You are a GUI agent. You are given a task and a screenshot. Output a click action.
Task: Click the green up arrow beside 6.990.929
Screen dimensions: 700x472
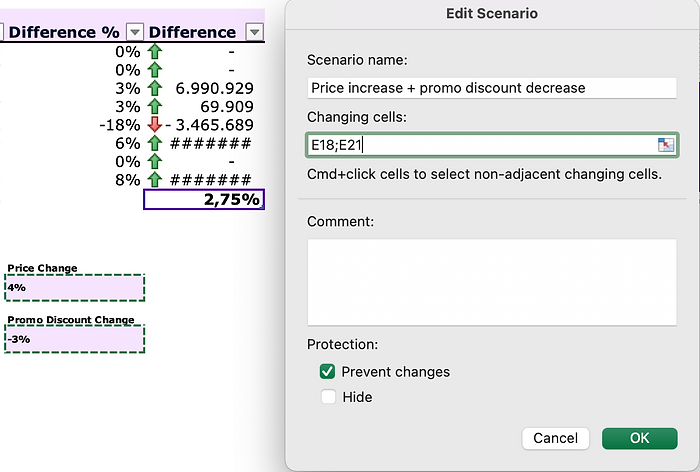(x=154, y=88)
